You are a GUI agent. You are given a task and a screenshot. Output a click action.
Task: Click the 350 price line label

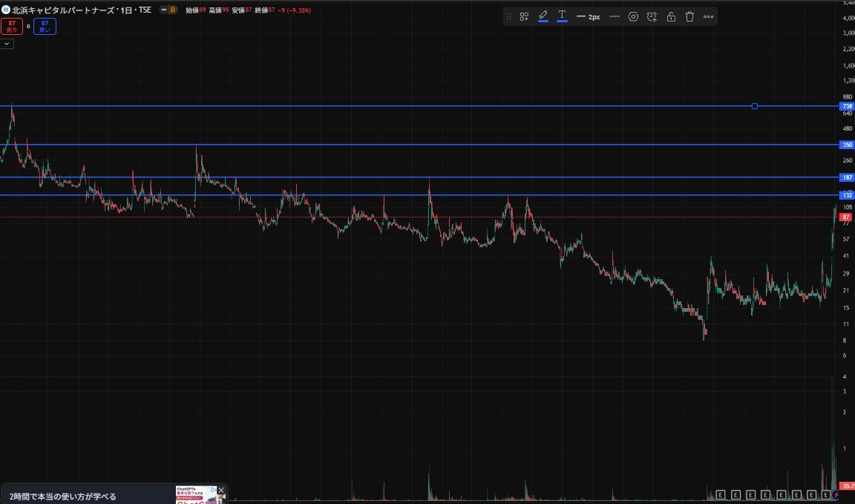point(847,145)
